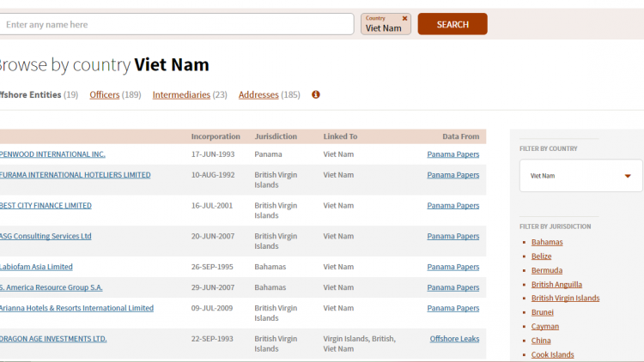Open Labiofam Asia Limited entity
This screenshot has height=362, width=644.
pyautogui.click(x=36, y=267)
